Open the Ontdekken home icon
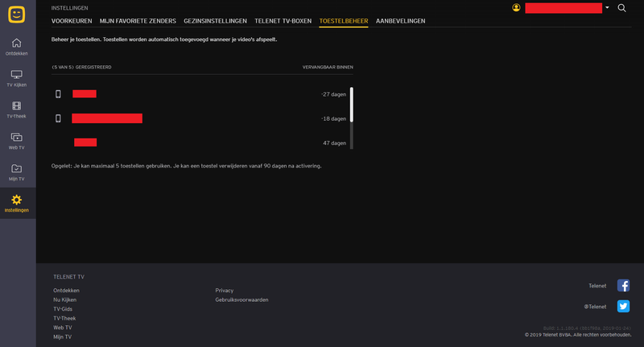The width and height of the screenshot is (644, 347). (16, 43)
